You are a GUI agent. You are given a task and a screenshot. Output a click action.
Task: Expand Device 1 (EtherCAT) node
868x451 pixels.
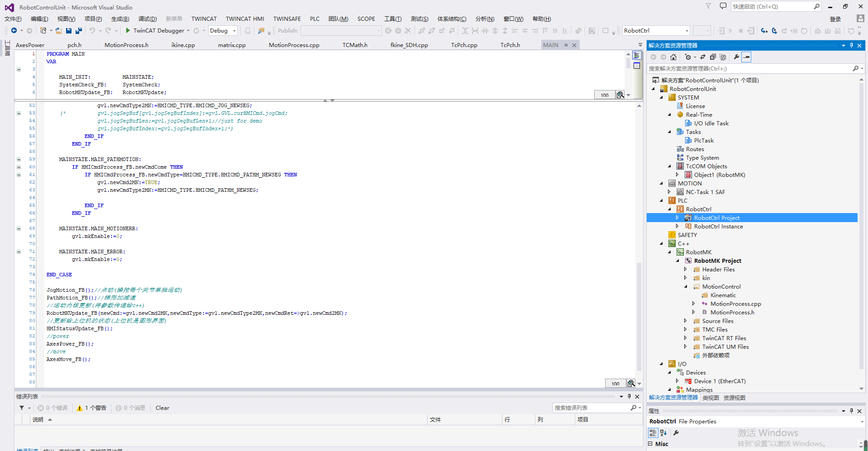pyautogui.click(x=677, y=381)
